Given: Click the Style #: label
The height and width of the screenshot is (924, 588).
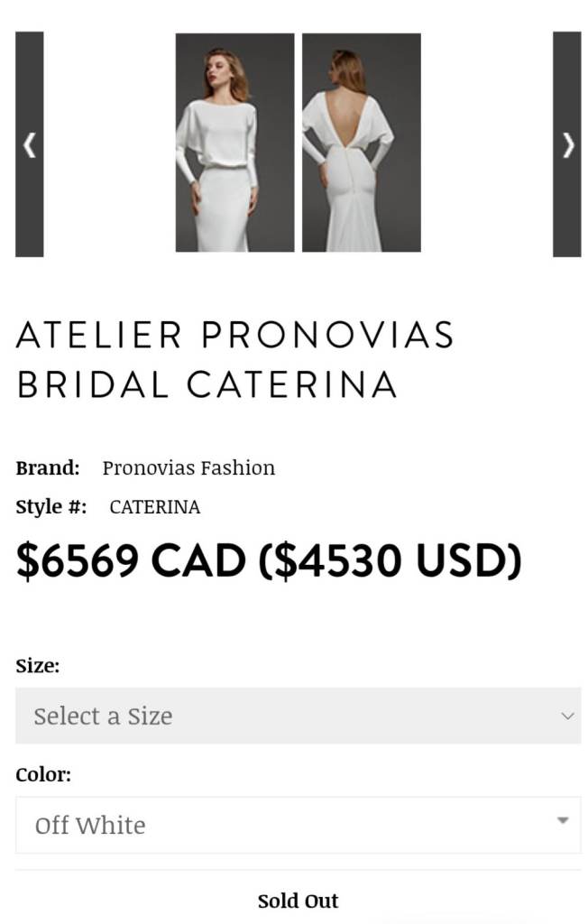Looking at the screenshot, I should point(51,507).
